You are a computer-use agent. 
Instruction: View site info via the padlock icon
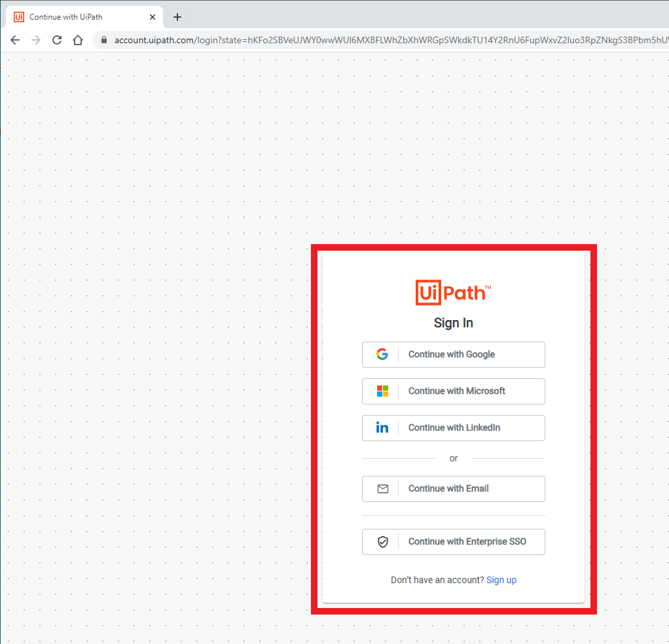[103, 40]
